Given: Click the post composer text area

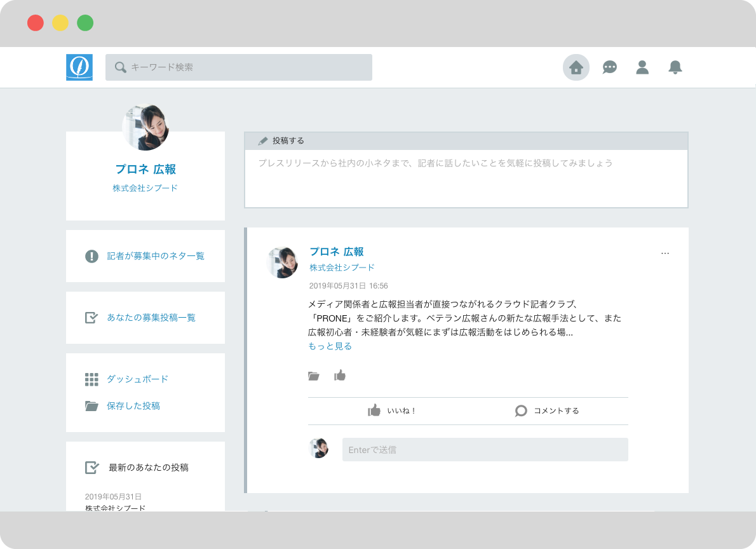Looking at the screenshot, I should (466, 178).
